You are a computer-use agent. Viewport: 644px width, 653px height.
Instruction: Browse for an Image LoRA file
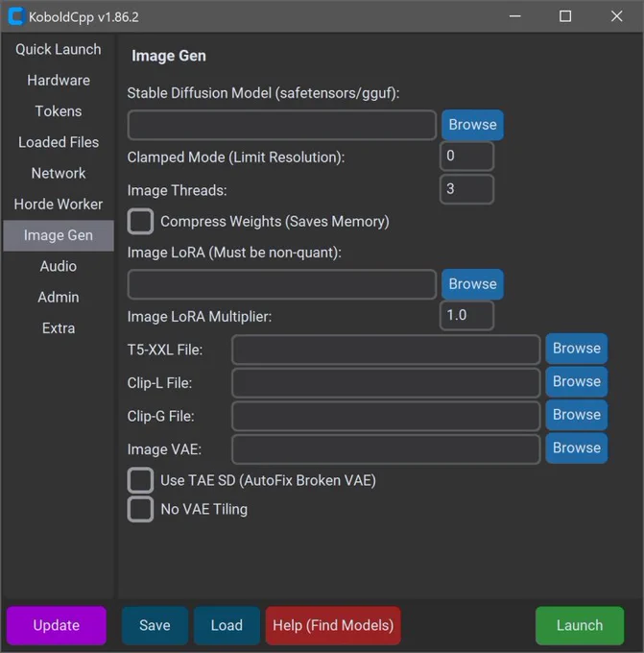tap(472, 284)
